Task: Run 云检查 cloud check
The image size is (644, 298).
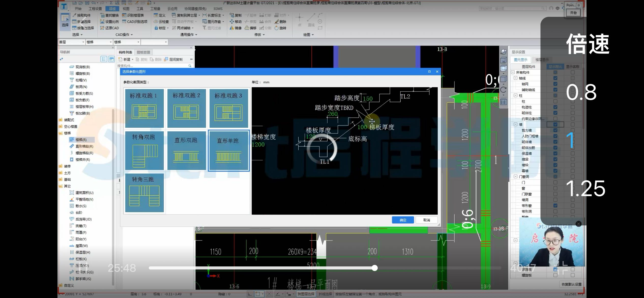Action: [x=161, y=22]
